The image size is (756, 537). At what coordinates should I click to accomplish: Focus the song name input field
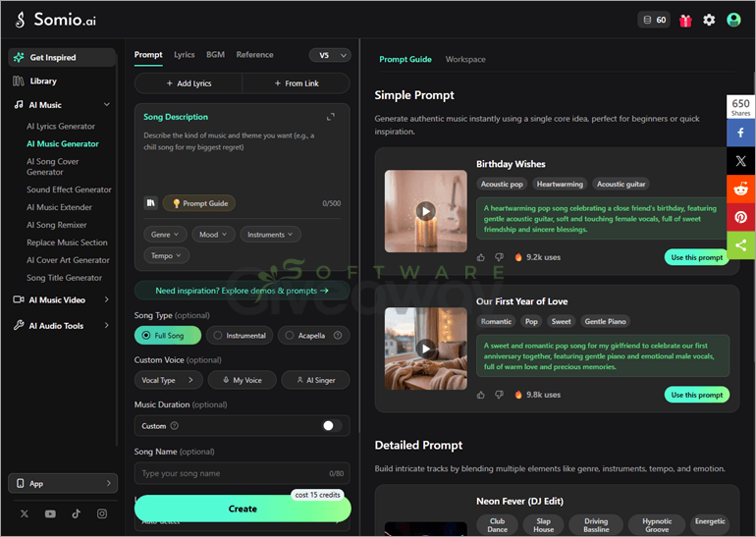point(243,473)
